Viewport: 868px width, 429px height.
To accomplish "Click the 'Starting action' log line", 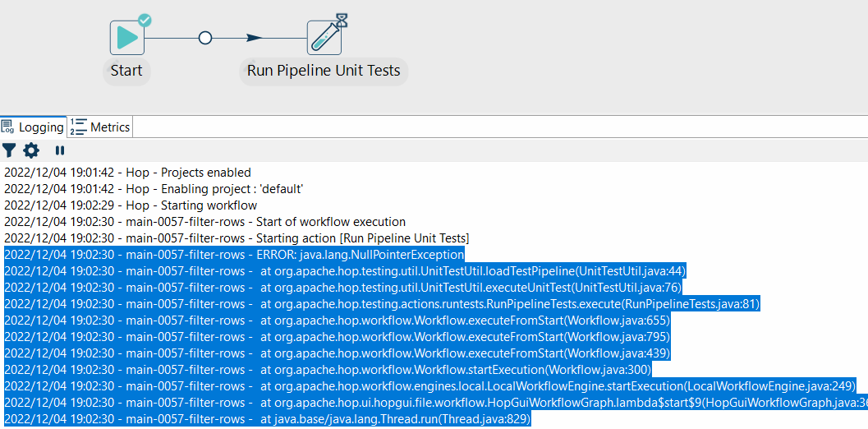I will coord(237,238).
